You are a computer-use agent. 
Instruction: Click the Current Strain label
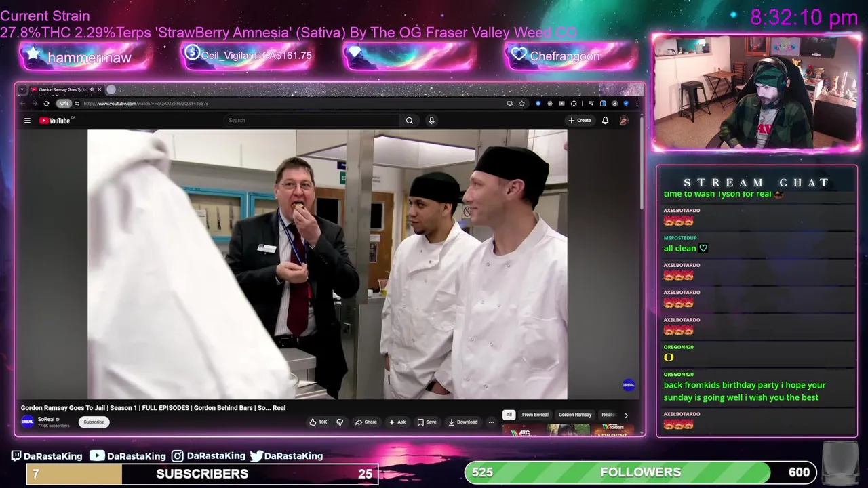click(45, 16)
